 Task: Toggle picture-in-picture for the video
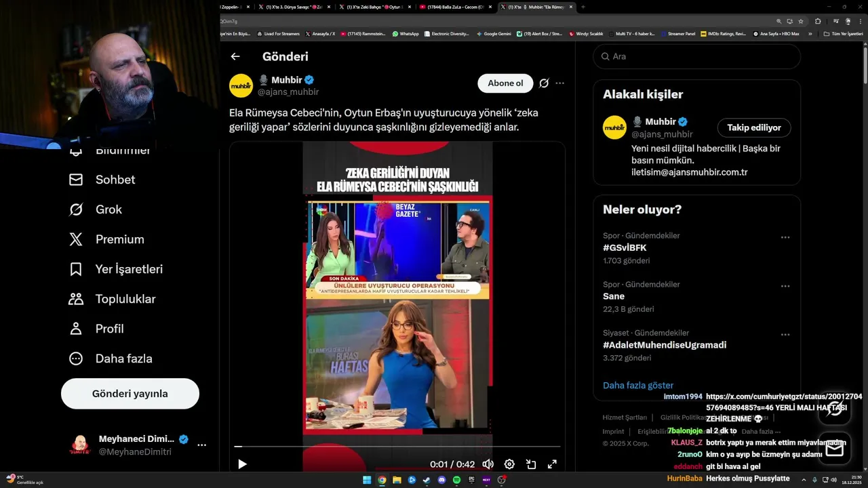pos(531,464)
